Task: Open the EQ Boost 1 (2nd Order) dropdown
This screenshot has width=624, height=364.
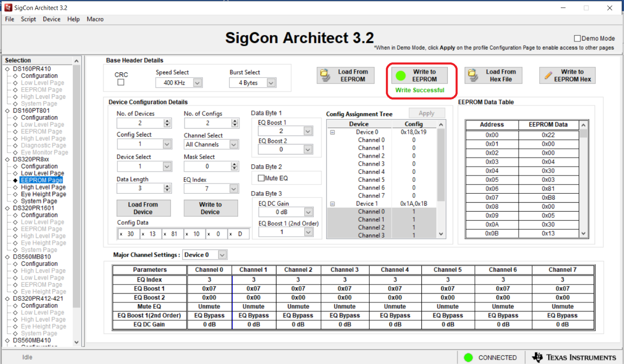Action: coord(308,232)
